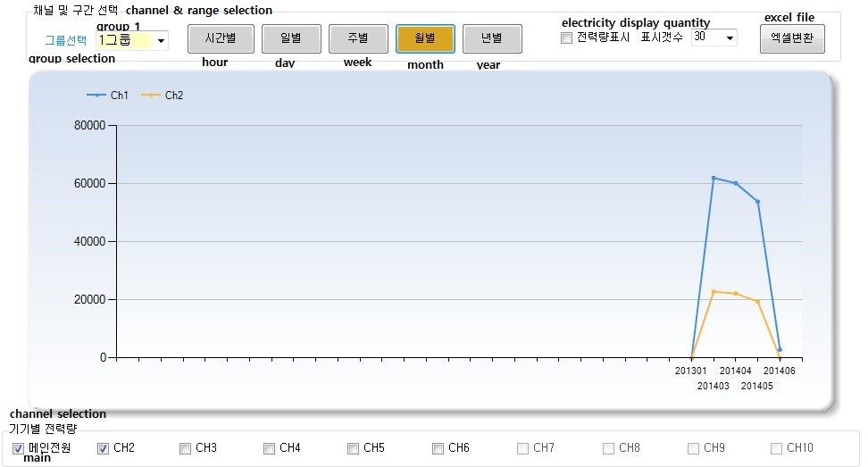The width and height of the screenshot is (868, 467).
Task: Check the CH6 channel checkbox
Action: 438,448
